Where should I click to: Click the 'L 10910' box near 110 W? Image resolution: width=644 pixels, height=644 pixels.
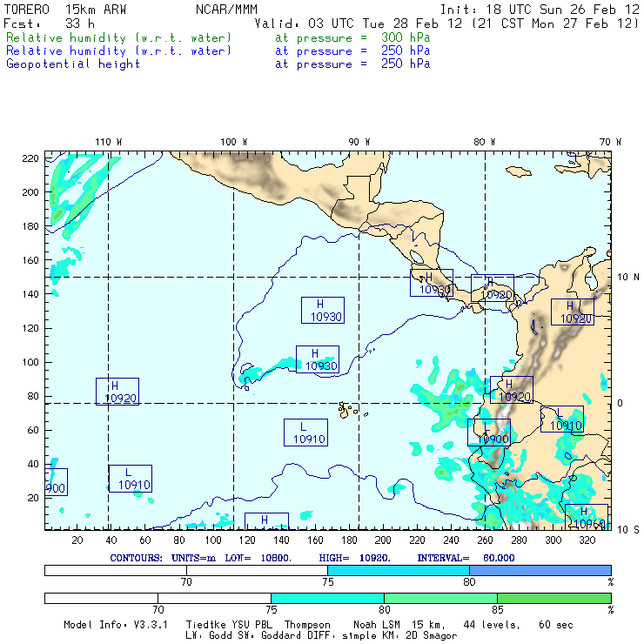click(x=131, y=479)
